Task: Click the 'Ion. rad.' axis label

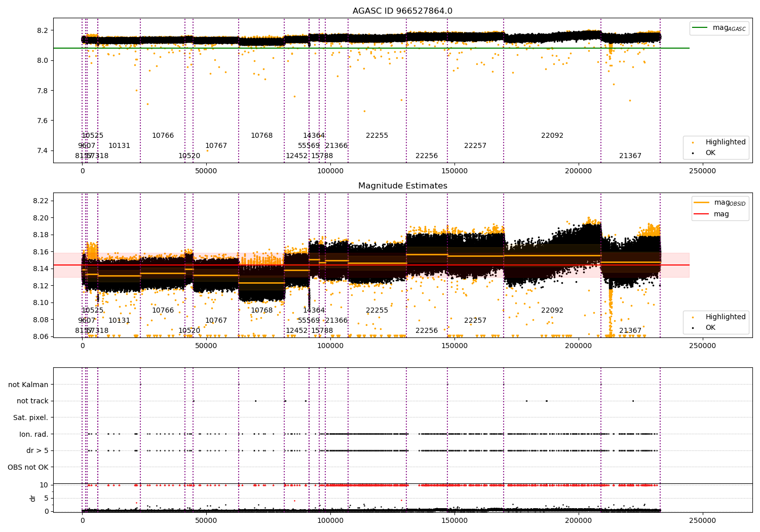Action: point(33,434)
